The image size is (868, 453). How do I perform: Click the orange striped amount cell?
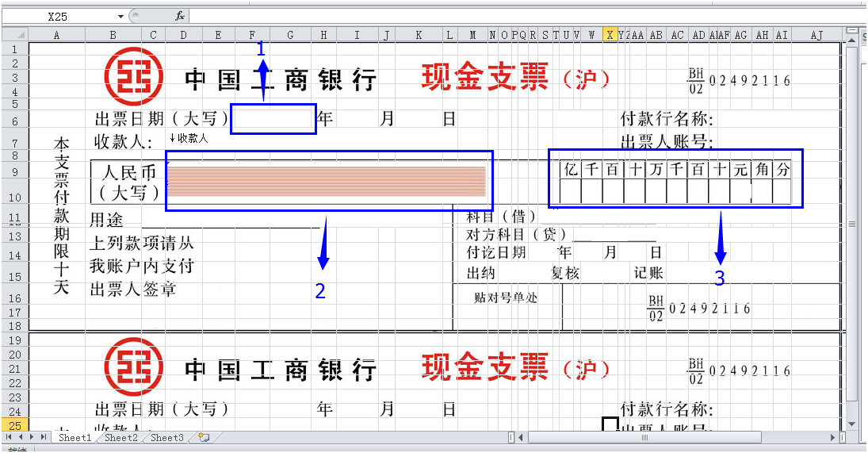[x=326, y=181]
